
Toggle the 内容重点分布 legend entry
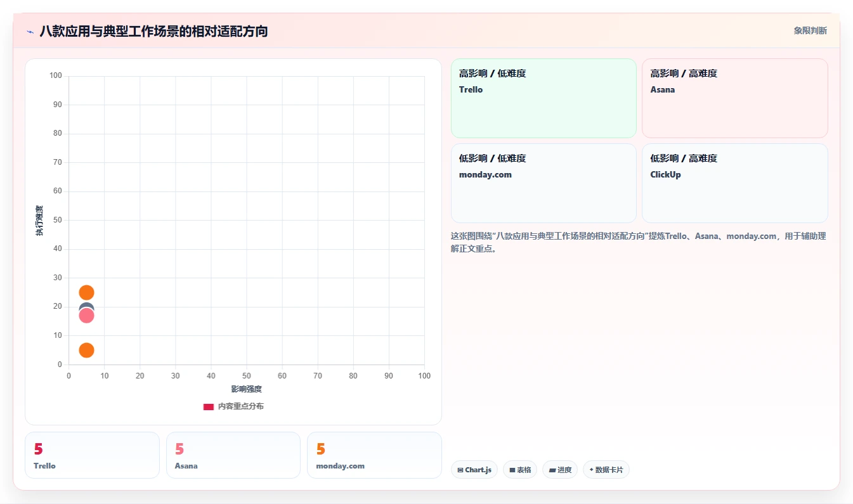pos(233,406)
